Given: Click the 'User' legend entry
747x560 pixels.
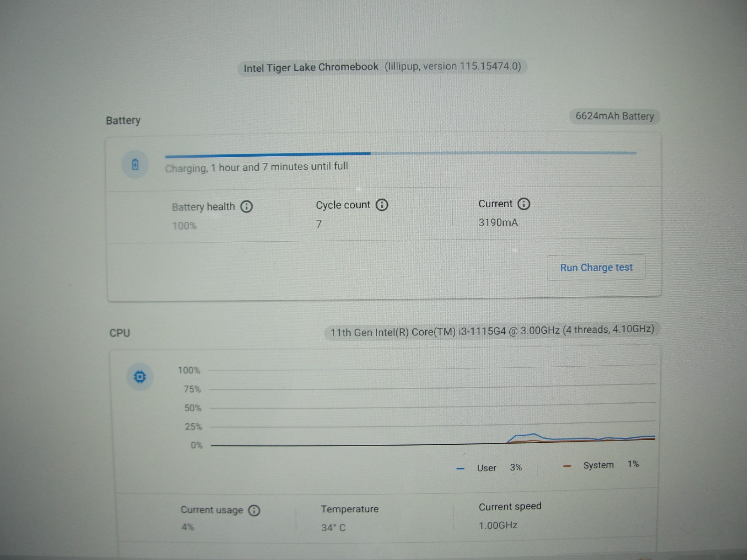Looking at the screenshot, I should [x=486, y=468].
